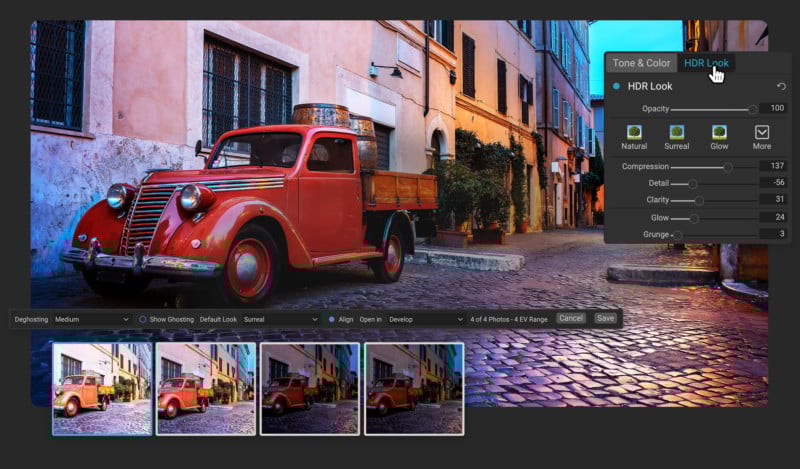The image size is (800, 469).
Task: Enable the Show Ghosting option
Action: pyautogui.click(x=143, y=319)
